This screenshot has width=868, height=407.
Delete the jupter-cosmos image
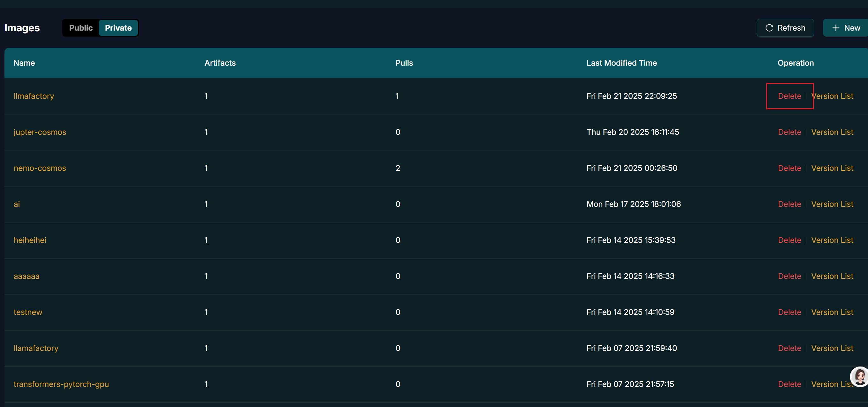click(x=789, y=132)
